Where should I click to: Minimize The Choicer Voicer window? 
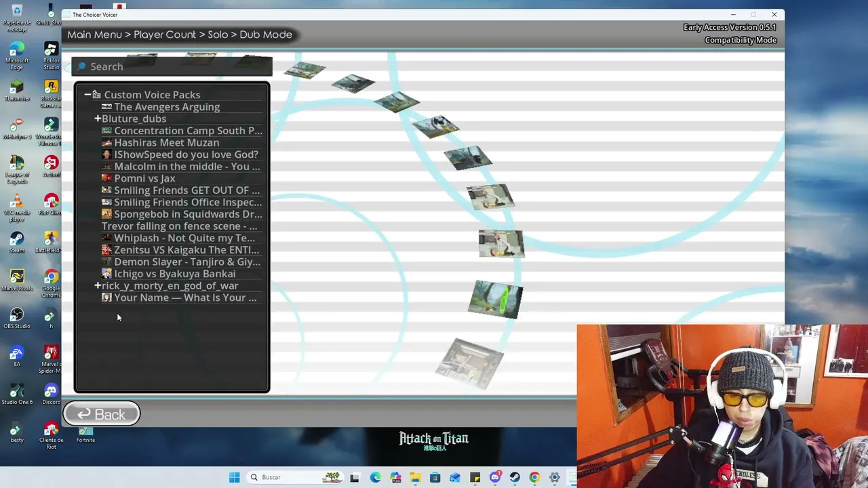[x=733, y=14]
